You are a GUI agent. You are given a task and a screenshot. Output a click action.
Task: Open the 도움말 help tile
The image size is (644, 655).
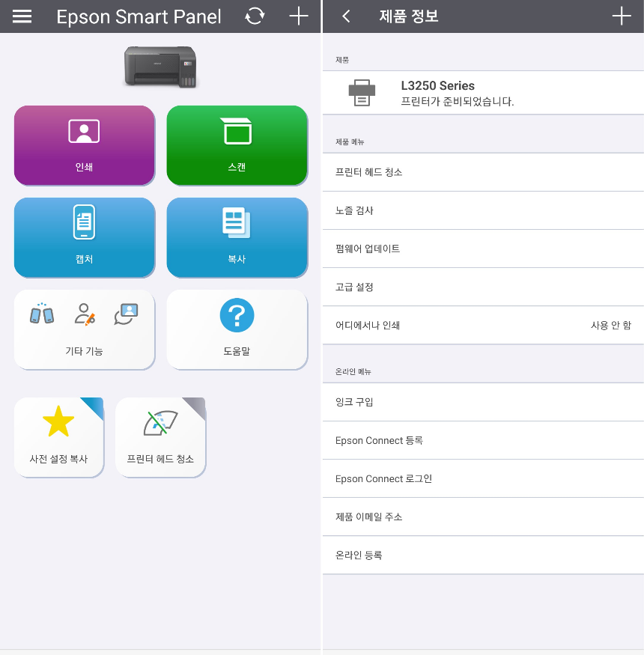[x=237, y=329]
